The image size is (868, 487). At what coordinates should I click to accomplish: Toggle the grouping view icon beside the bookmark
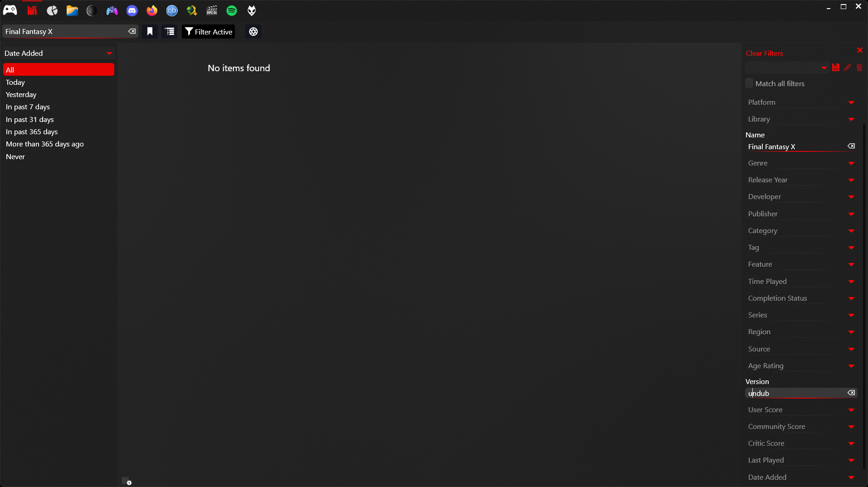[170, 31]
